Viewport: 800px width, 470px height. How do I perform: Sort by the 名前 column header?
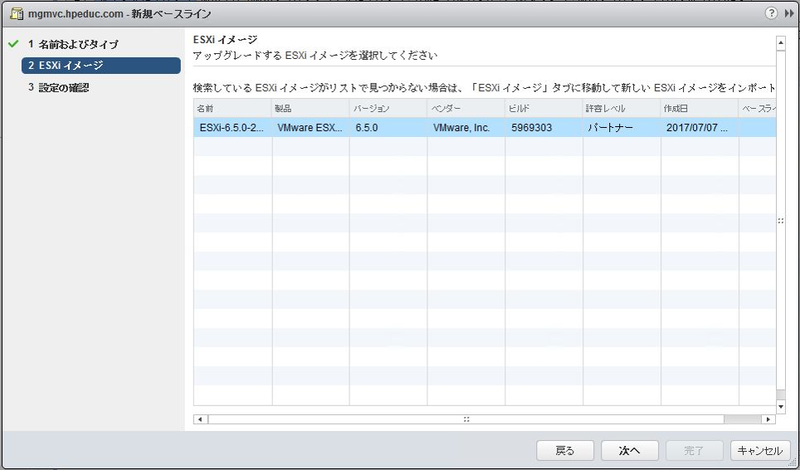click(x=233, y=108)
